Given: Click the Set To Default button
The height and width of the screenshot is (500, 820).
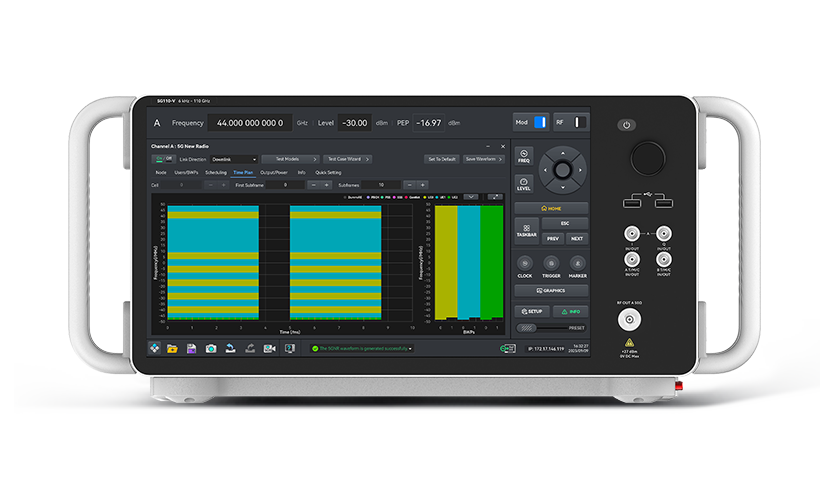Looking at the screenshot, I should click(x=442, y=159).
